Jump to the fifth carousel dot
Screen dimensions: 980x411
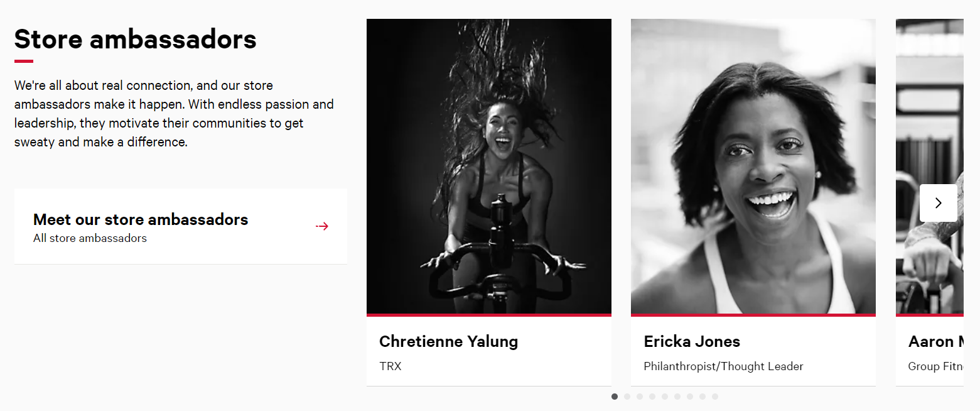click(665, 397)
